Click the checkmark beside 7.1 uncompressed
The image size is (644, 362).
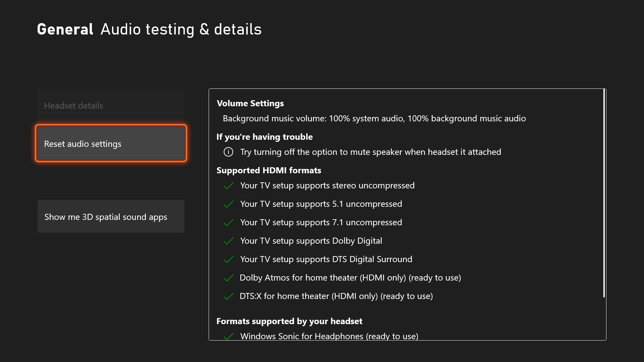point(228,223)
